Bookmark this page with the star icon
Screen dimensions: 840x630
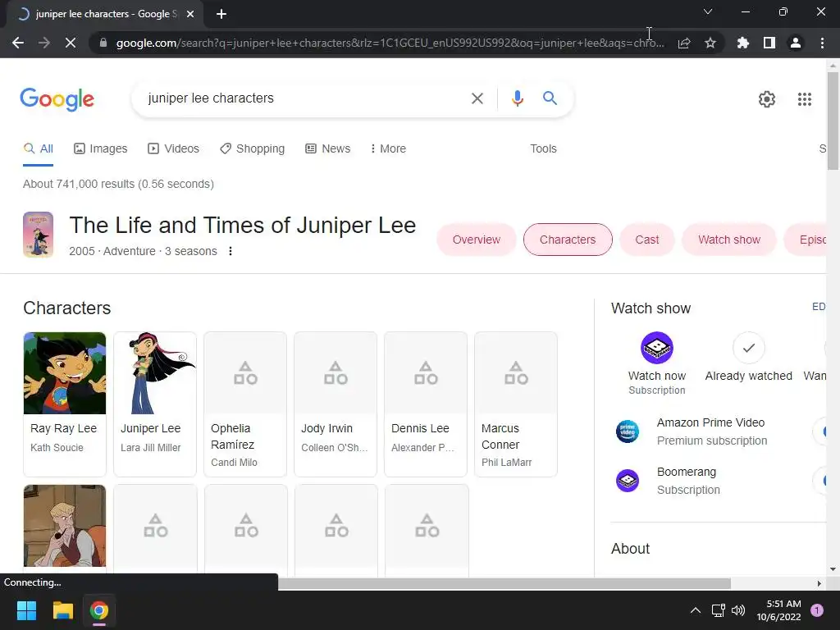(x=710, y=43)
